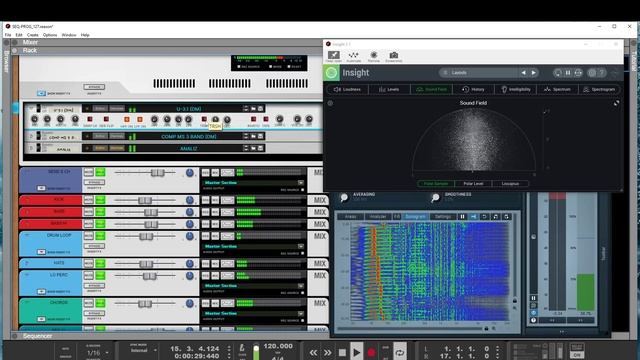Click the pan knob on the BASS channel

coord(190,212)
